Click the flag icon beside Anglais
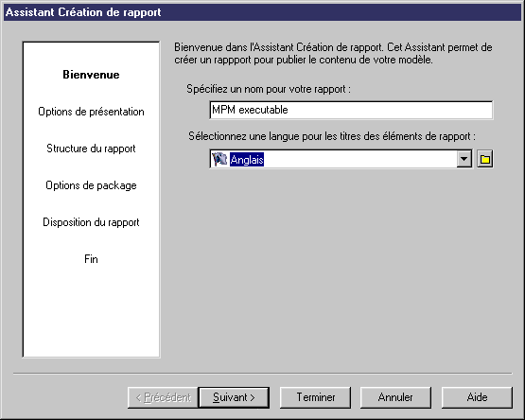Screen dimensions: 525x420 pyautogui.click(x=219, y=159)
